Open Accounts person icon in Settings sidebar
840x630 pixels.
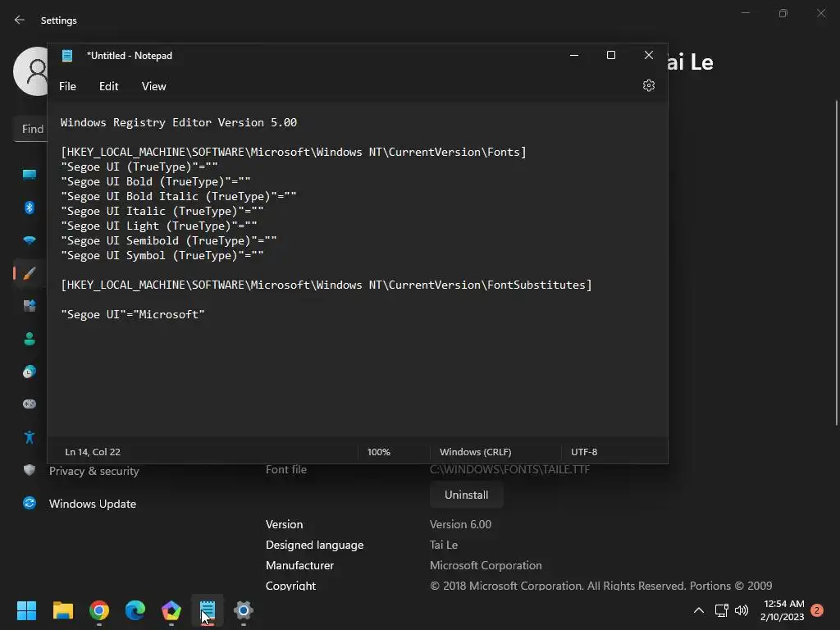click(x=30, y=339)
